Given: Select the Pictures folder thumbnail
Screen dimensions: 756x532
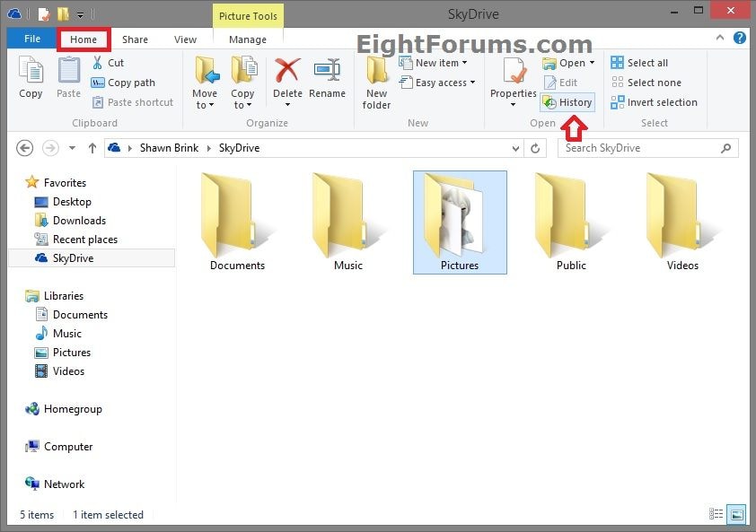Looking at the screenshot, I should pos(460,222).
